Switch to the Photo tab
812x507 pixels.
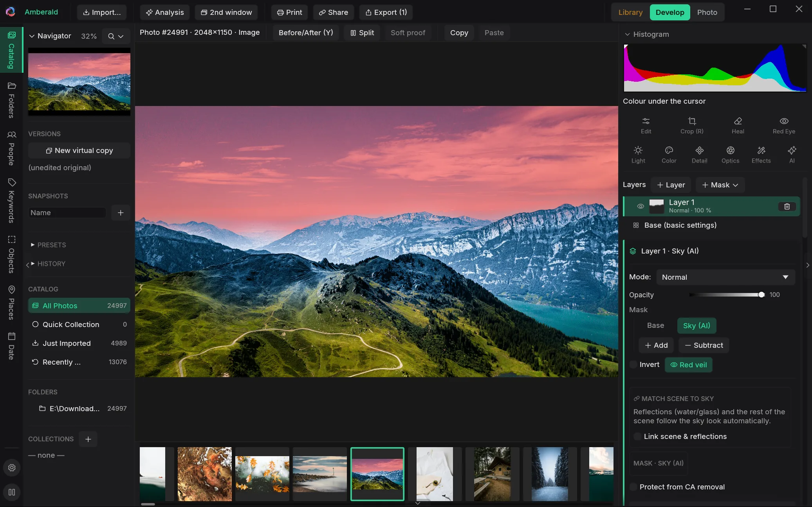point(707,12)
